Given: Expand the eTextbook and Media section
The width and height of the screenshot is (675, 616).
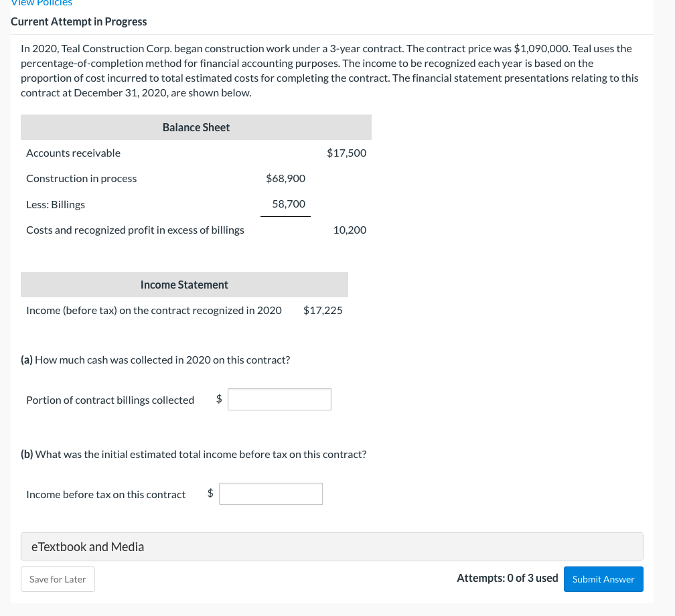Looking at the screenshot, I should point(87,546).
